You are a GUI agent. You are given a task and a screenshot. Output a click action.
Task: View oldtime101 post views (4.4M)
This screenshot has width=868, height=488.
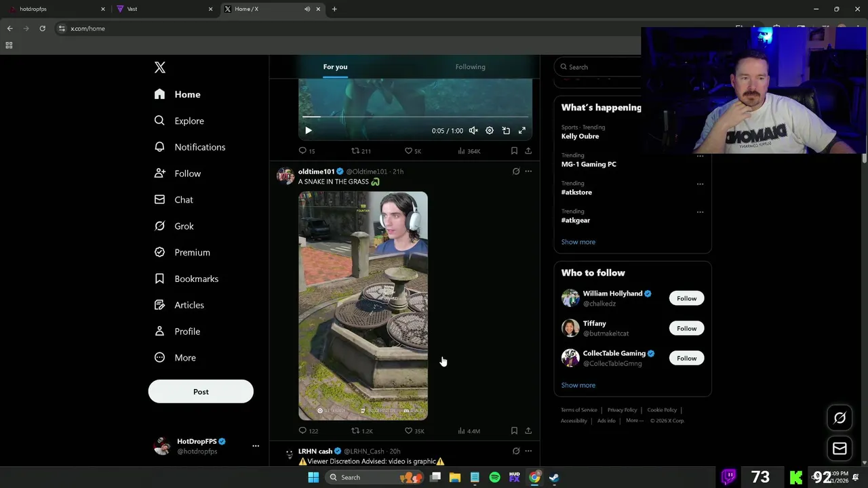[x=469, y=431]
